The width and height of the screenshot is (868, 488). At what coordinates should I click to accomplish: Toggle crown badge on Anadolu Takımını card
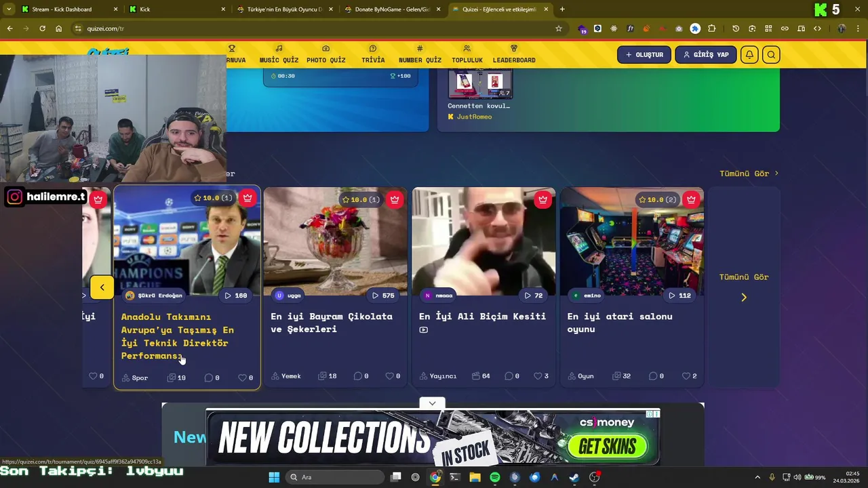coord(248,198)
